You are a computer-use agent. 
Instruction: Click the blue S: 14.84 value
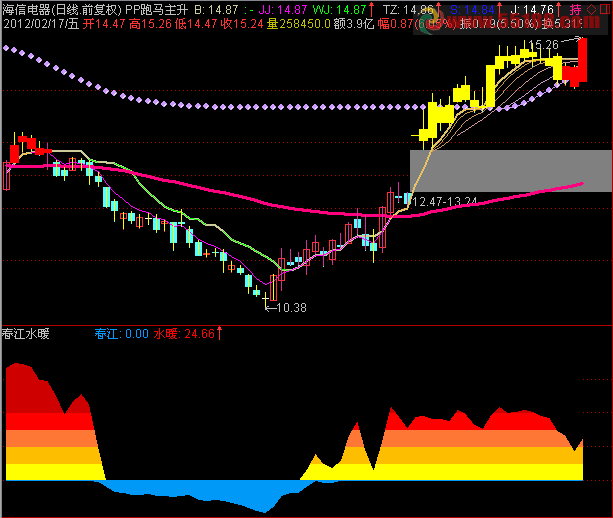472,9
